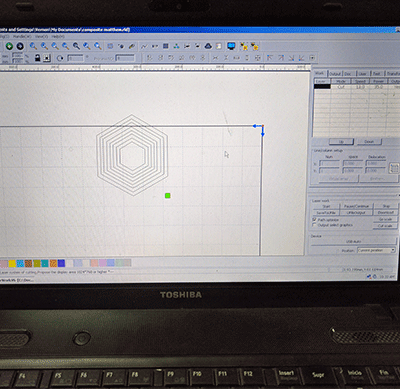Switch to the Output tab
Image resolution: width=400 pixels, height=389 pixels.
(335, 74)
